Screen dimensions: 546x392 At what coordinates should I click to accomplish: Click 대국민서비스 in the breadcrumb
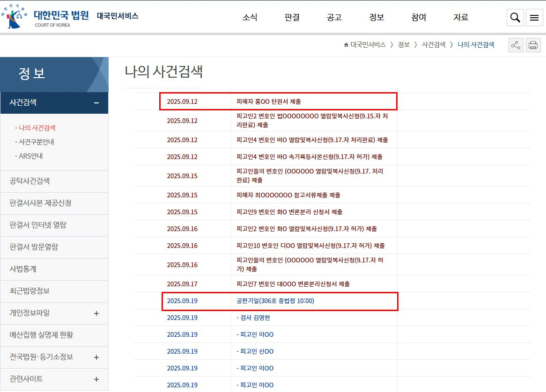point(368,45)
